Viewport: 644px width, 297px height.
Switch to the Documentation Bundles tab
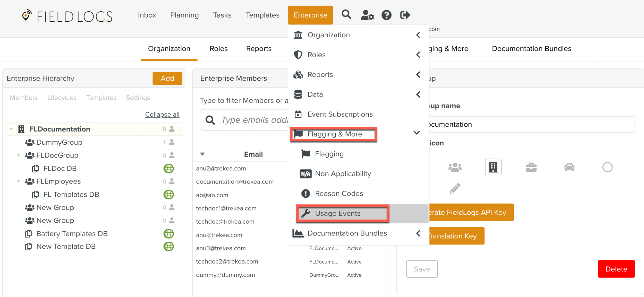click(531, 49)
